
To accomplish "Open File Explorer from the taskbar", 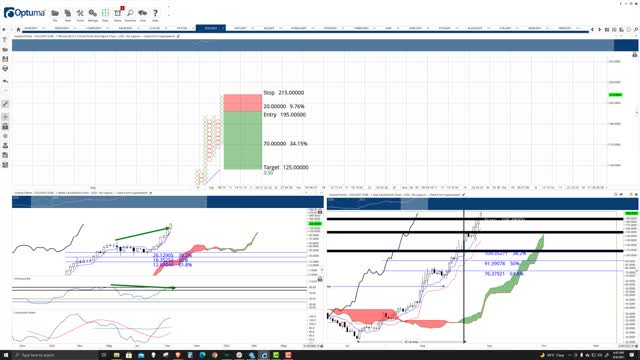I will 117,355.
